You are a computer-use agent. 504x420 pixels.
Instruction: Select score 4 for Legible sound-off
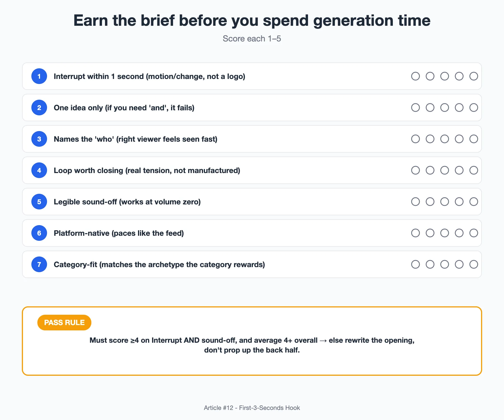[459, 202]
